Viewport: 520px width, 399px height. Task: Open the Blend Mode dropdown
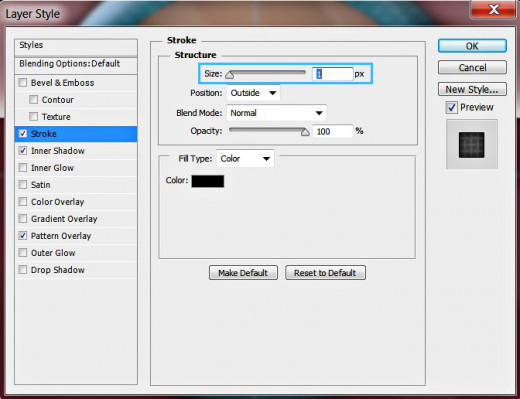coord(276,113)
